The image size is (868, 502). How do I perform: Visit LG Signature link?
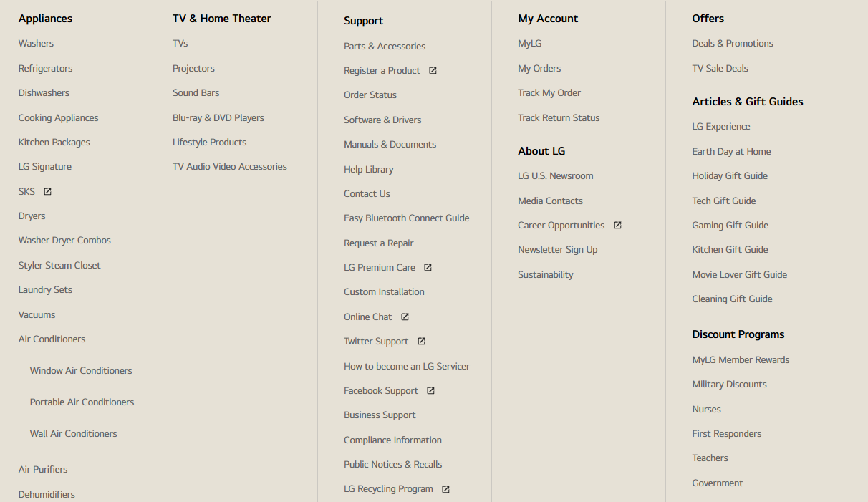point(45,167)
